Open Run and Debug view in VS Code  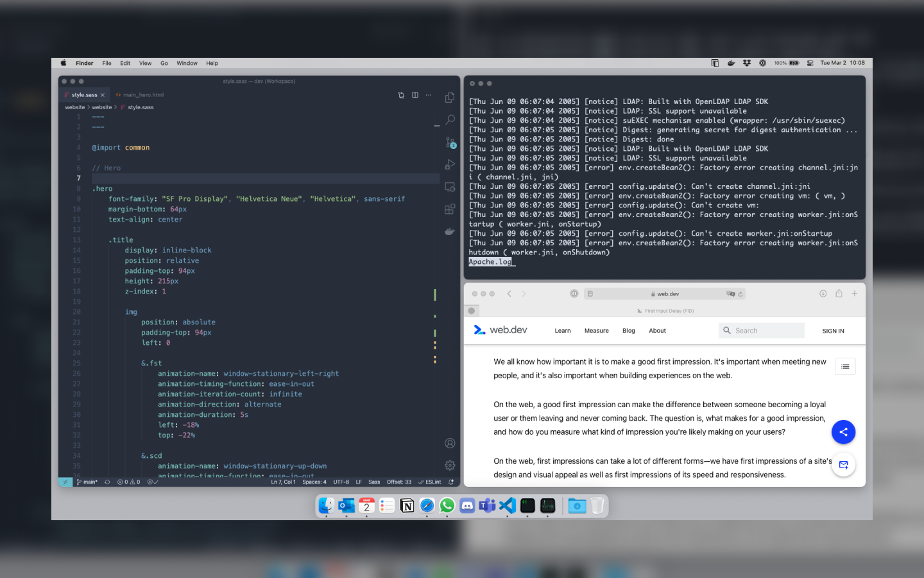450,164
